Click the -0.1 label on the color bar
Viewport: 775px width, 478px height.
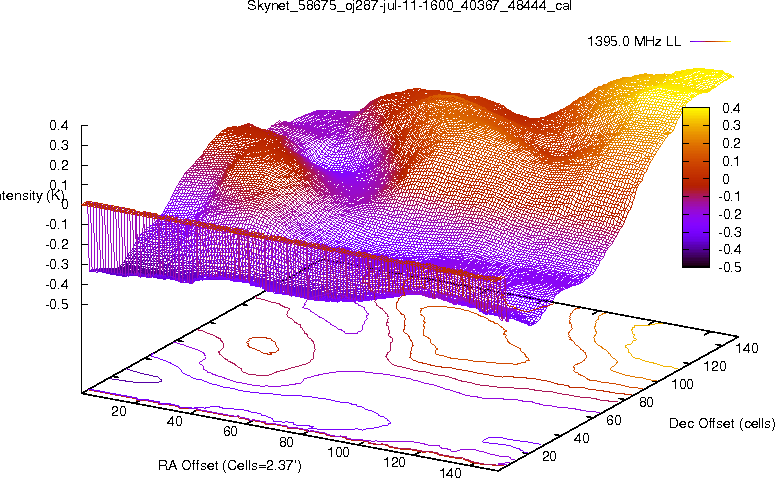[729, 196]
